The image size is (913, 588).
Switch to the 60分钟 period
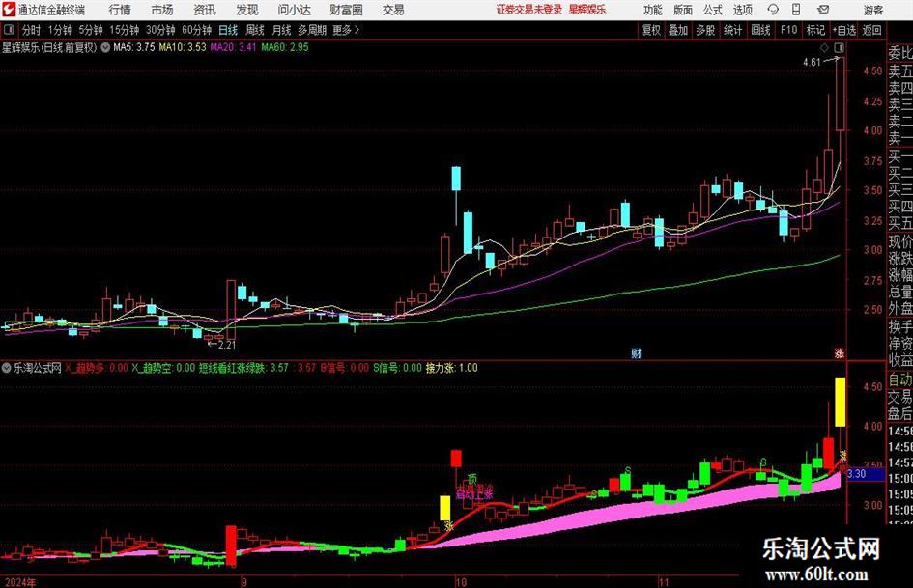click(197, 30)
